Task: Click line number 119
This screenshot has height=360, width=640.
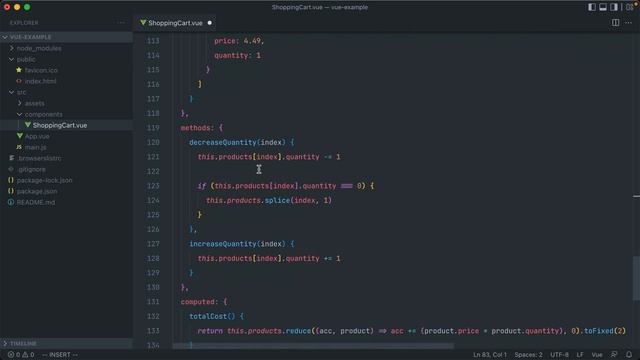Action: [x=153, y=128]
